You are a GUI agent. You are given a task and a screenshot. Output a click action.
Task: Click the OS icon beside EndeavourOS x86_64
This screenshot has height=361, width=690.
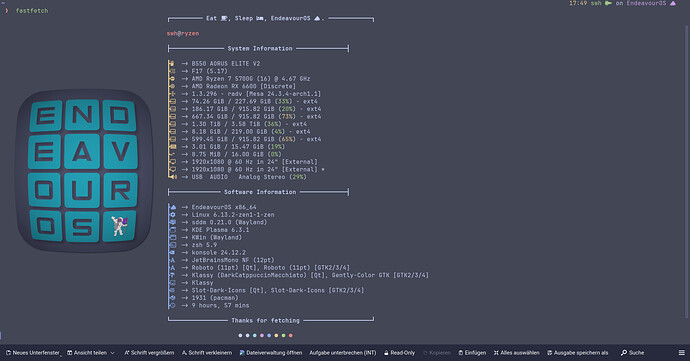(x=172, y=207)
